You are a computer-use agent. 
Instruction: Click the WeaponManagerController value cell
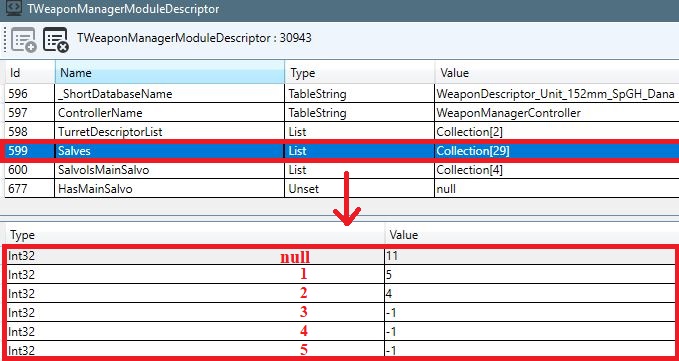coord(557,113)
